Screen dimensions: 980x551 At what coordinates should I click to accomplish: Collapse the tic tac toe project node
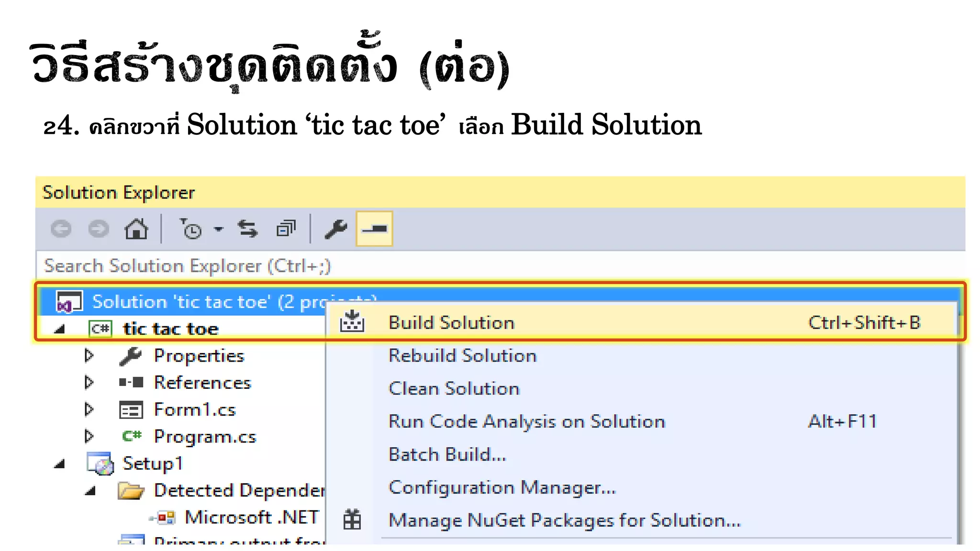tap(59, 329)
